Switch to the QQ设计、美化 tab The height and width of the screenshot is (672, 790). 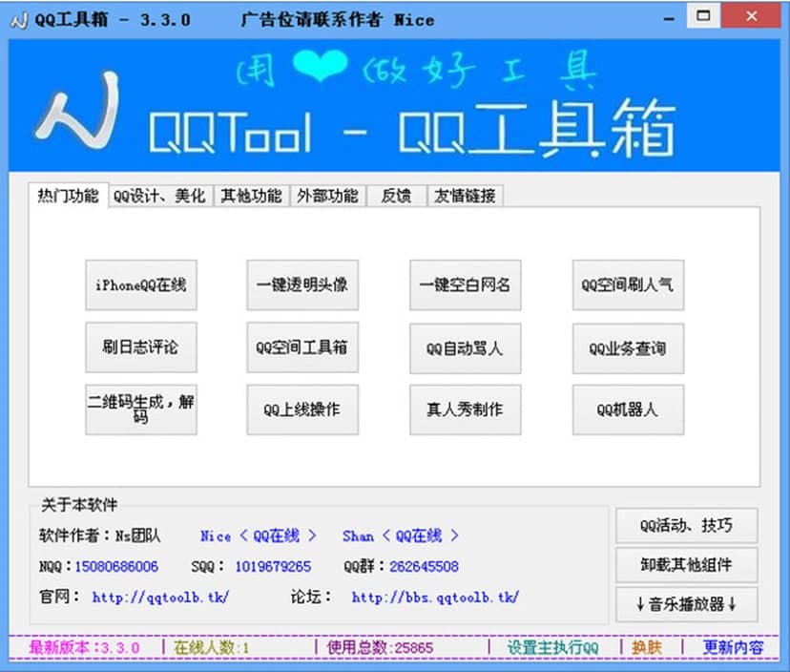coord(158,195)
